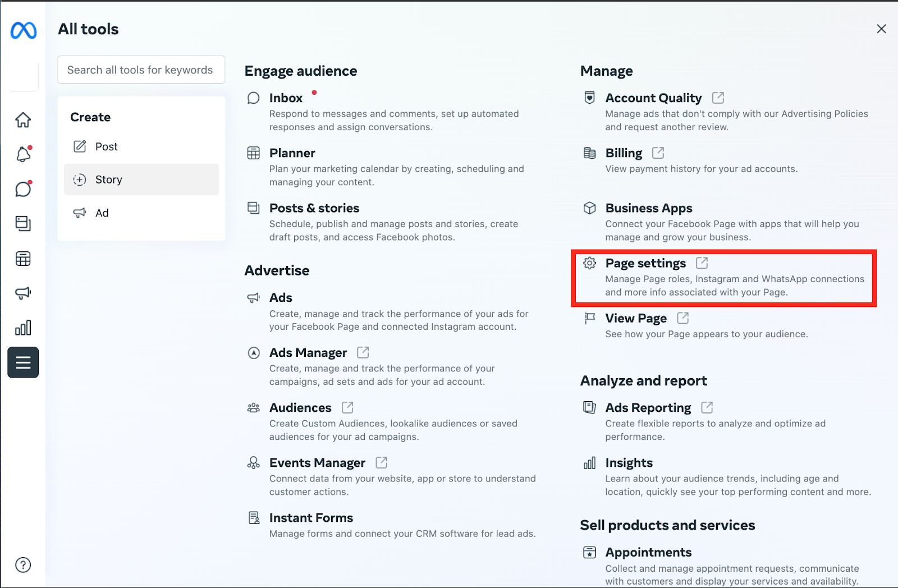
Task: Click the megaphone ads sidebar icon
Action: coord(23,293)
